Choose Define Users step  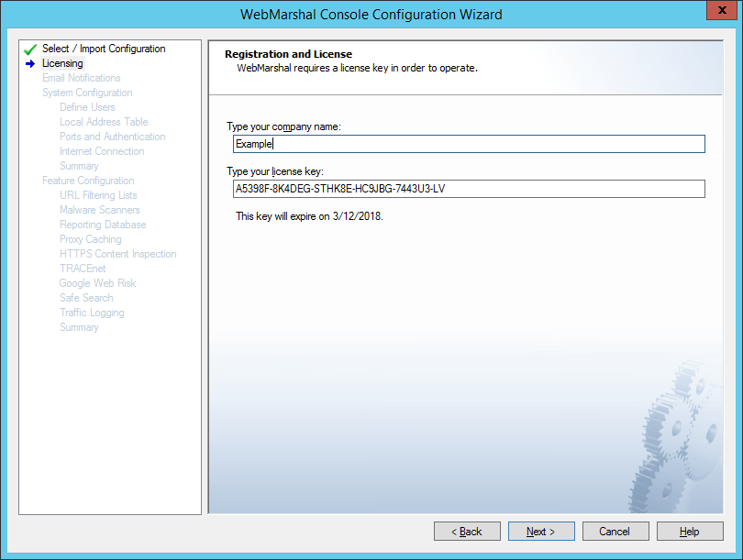tap(87, 107)
